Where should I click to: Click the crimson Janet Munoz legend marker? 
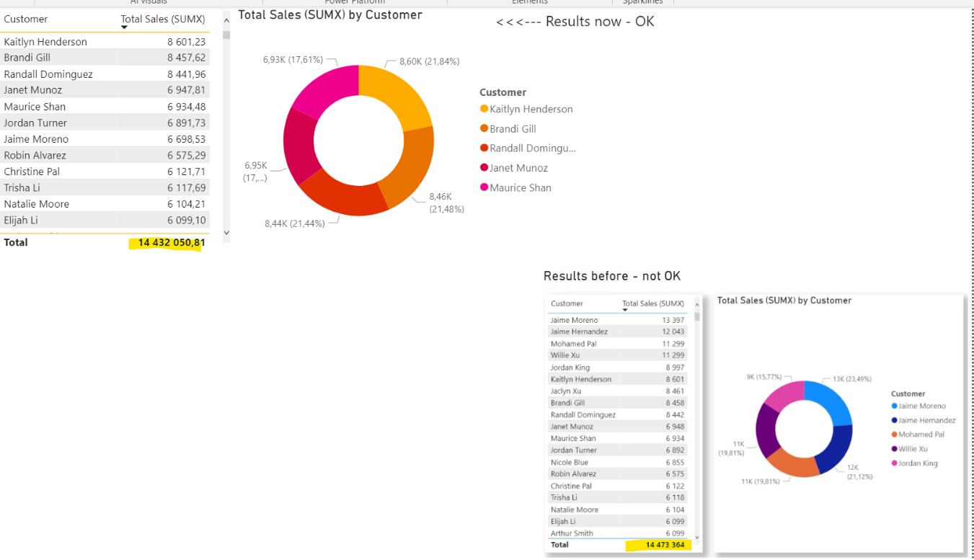click(484, 168)
